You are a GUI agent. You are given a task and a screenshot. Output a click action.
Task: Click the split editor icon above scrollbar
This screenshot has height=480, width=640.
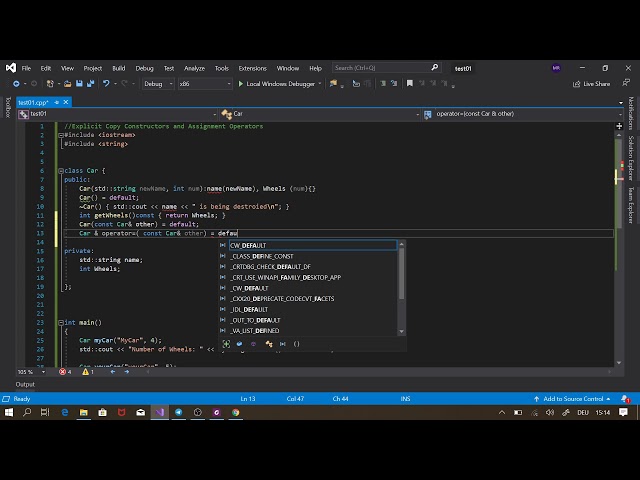pyautogui.click(x=619, y=126)
